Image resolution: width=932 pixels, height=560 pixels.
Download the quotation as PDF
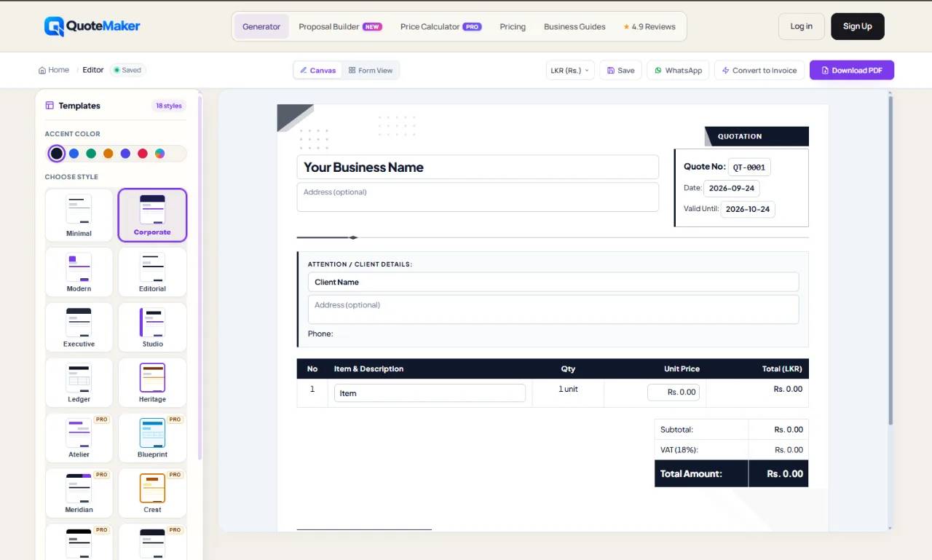coord(852,70)
